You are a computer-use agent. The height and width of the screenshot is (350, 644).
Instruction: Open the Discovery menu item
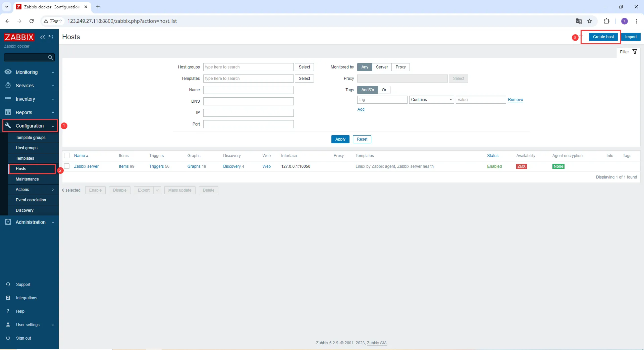(x=24, y=210)
